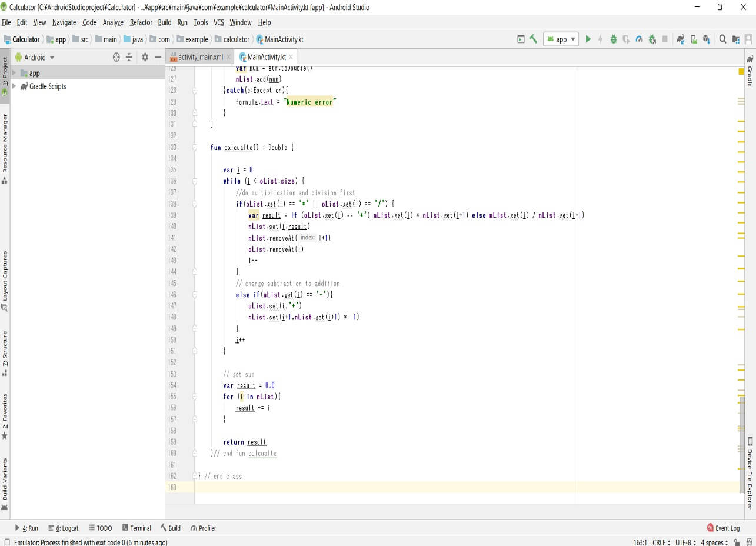Open the Event Log
This screenshot has width=756, height=546.
pyautogui.click(x=723, y=528)
